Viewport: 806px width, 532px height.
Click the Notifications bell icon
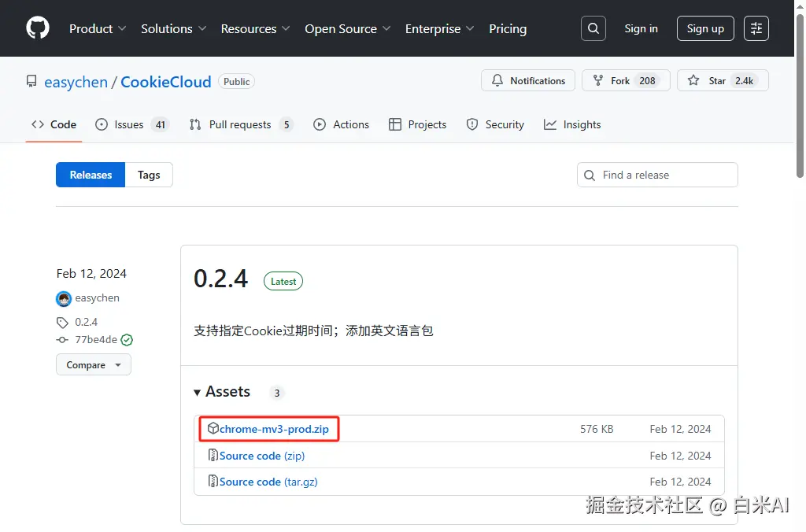497,81
